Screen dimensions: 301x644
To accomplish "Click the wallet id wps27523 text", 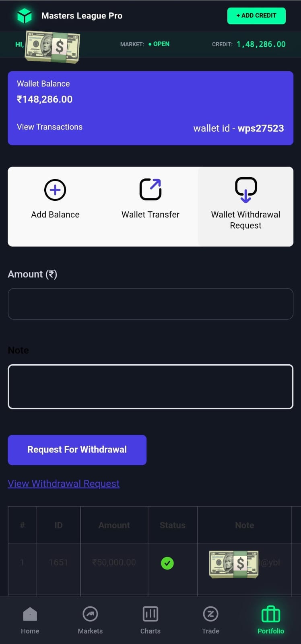I will coord(239,128).
